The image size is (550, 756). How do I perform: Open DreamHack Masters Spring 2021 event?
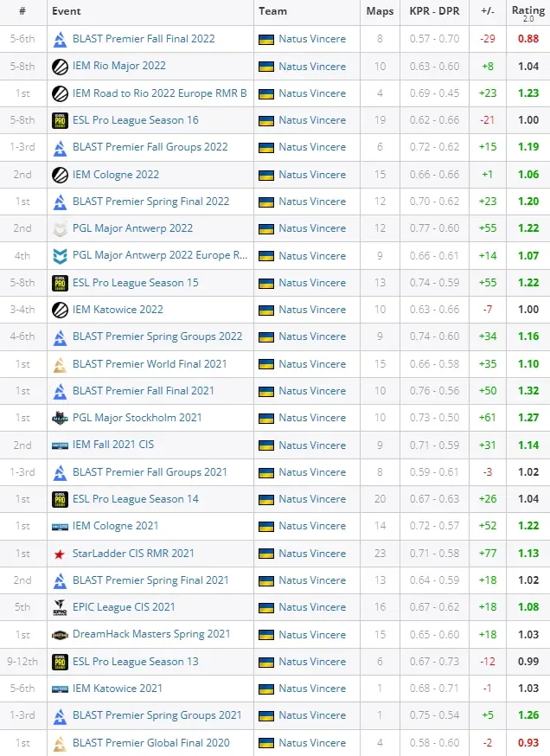tap(151, 634)
